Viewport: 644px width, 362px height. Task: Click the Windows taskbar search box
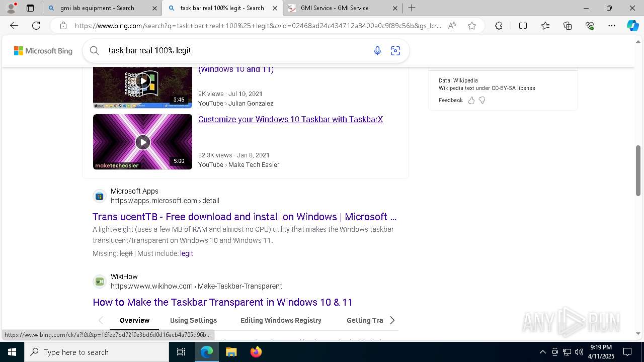(97, 352)
